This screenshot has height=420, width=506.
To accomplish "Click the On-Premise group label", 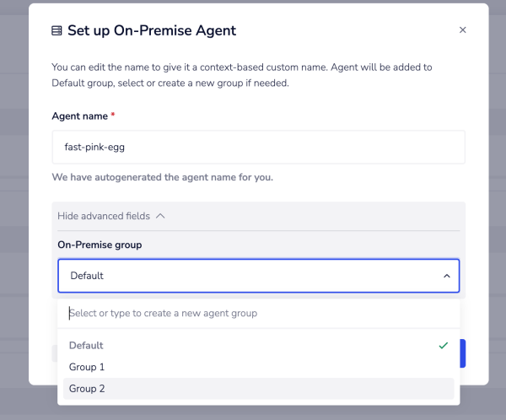I will click(100, 245).
